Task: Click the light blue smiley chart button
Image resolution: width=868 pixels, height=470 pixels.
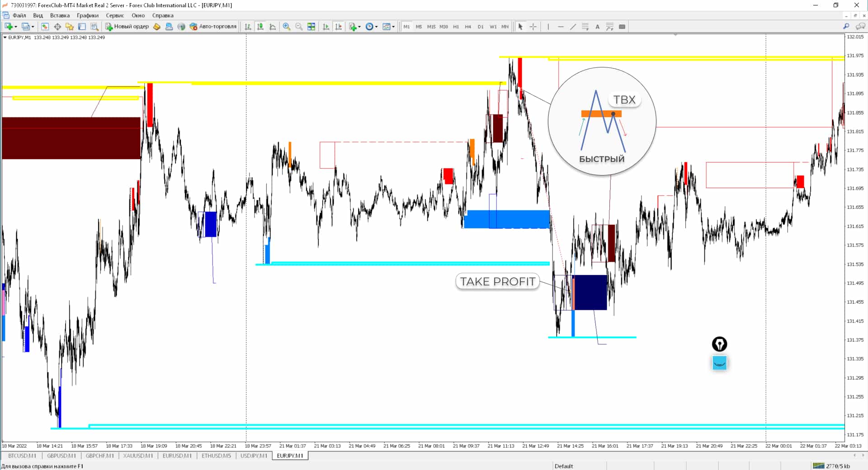Action: tap(719, 363)
